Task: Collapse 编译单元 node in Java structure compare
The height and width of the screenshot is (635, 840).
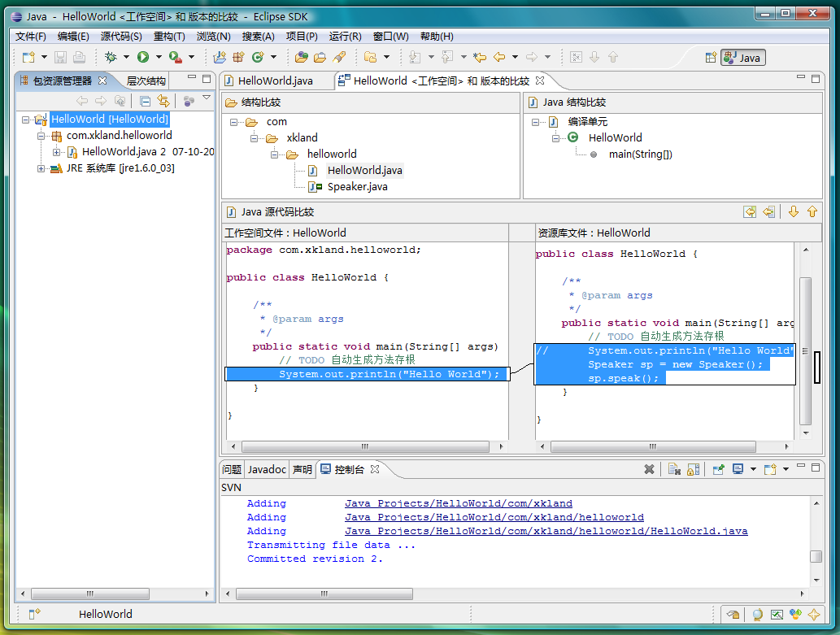Action: coord(535,122)
